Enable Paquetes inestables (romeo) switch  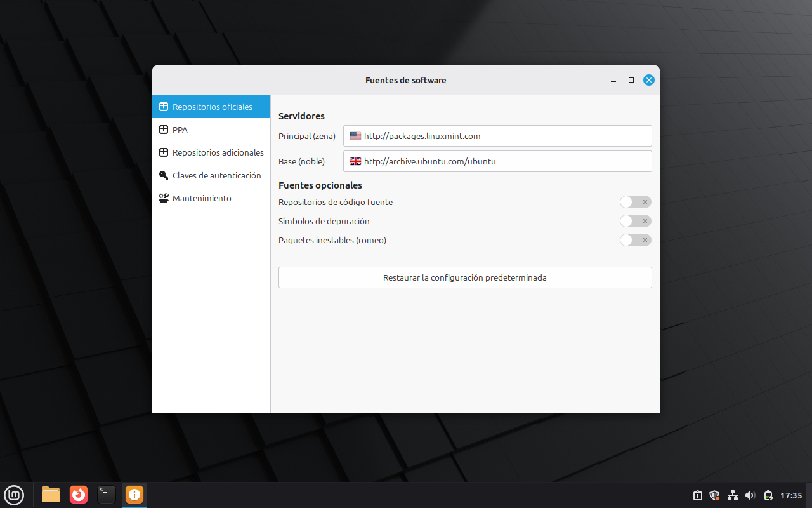coord(636,240)
